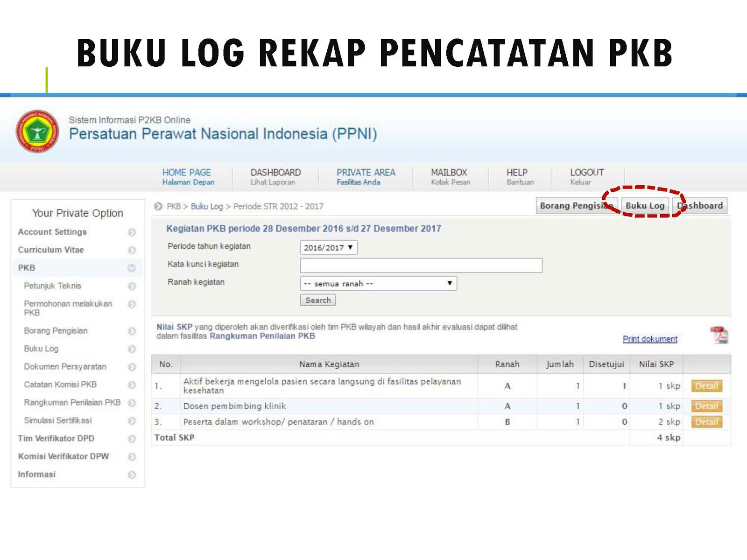The image size is (747, 560).
Task: Click arrow icon beside Petunjuk Teknis
Action: click(132, 286)
